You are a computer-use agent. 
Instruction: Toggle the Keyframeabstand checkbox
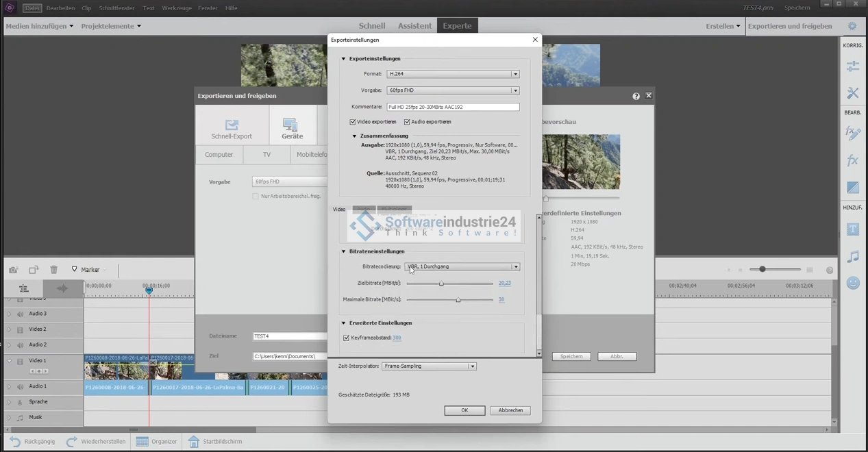[x=347, y=338]
